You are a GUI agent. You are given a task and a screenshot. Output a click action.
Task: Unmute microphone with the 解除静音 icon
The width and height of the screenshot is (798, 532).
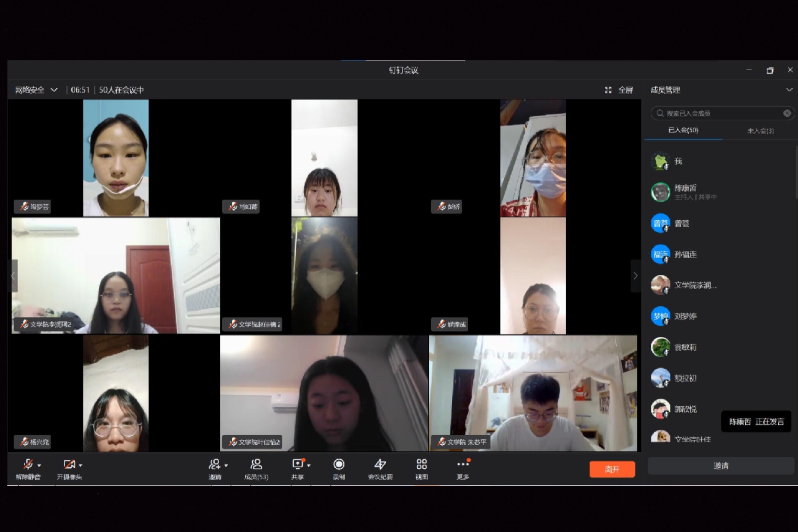(28, 465)
